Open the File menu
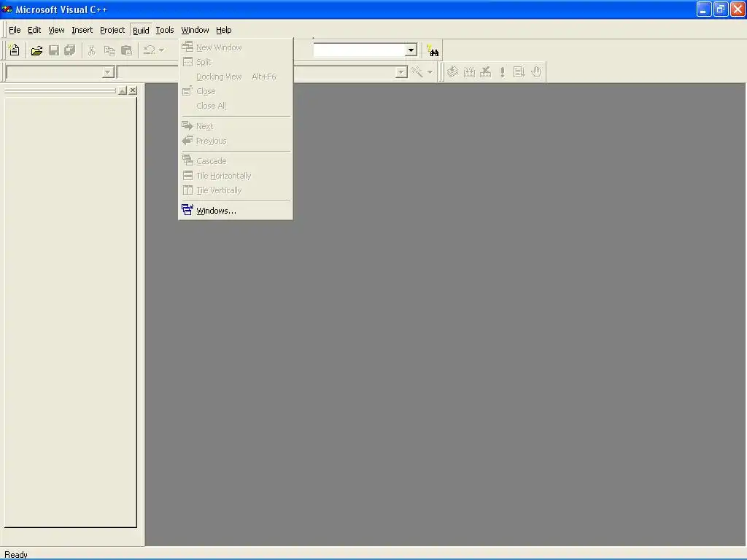Screen dimensions: 747x560 15,30
